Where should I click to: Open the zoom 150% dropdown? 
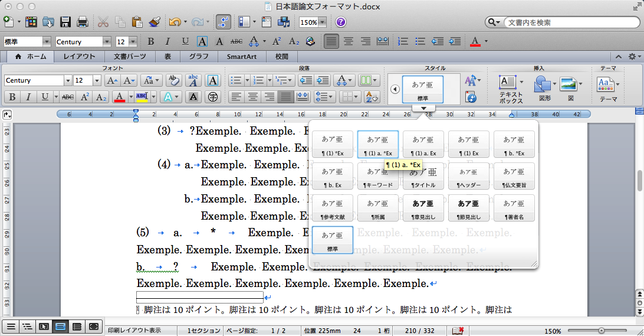point(323,22)
